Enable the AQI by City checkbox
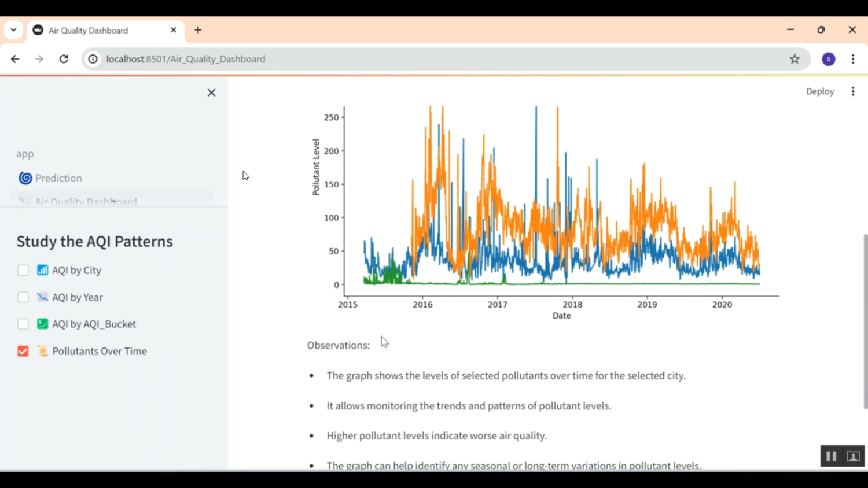The width and height of the screenshot is (868, 488). click(23, 270)
